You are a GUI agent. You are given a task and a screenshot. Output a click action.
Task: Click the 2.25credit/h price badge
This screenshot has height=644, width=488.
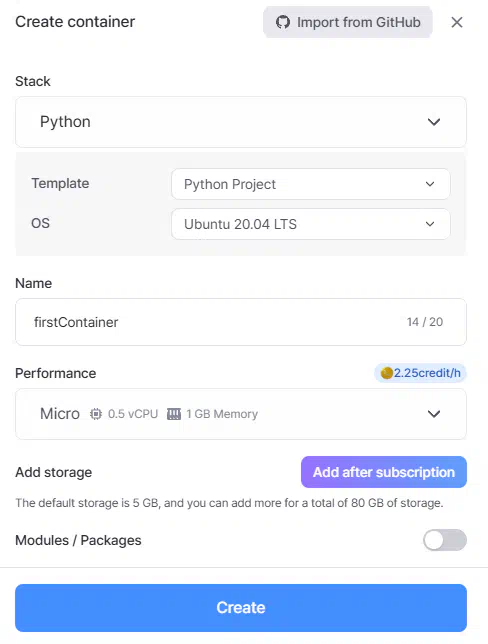click(x=420, y=373)
